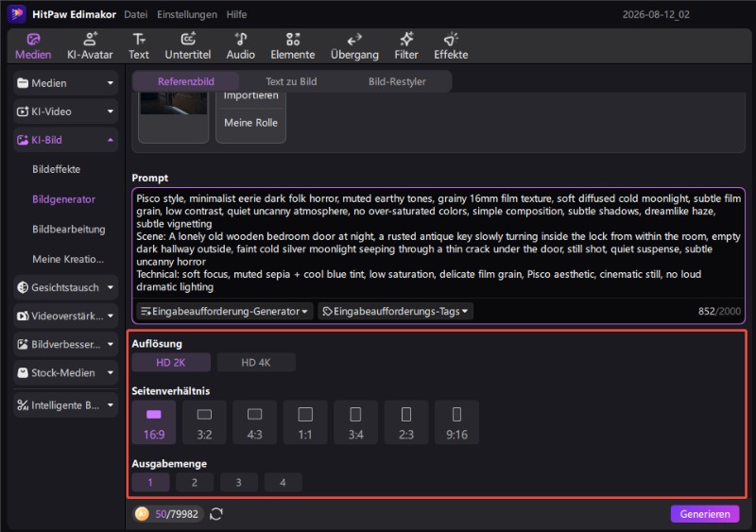
Task: Choose the 3:4 aspect ratio
Action: point(356,422)
